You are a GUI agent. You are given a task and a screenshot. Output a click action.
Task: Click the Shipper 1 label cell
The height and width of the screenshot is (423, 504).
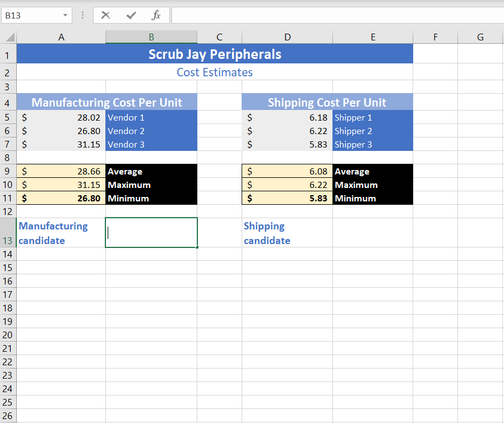click(373, 117)
